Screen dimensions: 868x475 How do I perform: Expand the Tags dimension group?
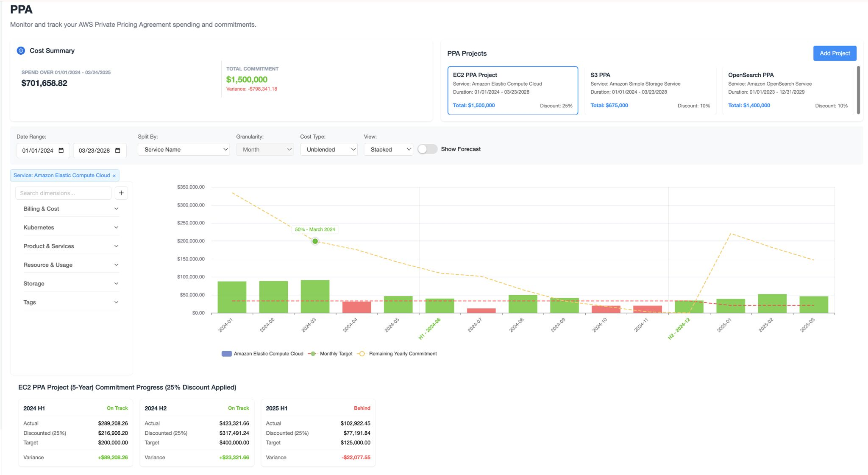click(x=71, y=302)
